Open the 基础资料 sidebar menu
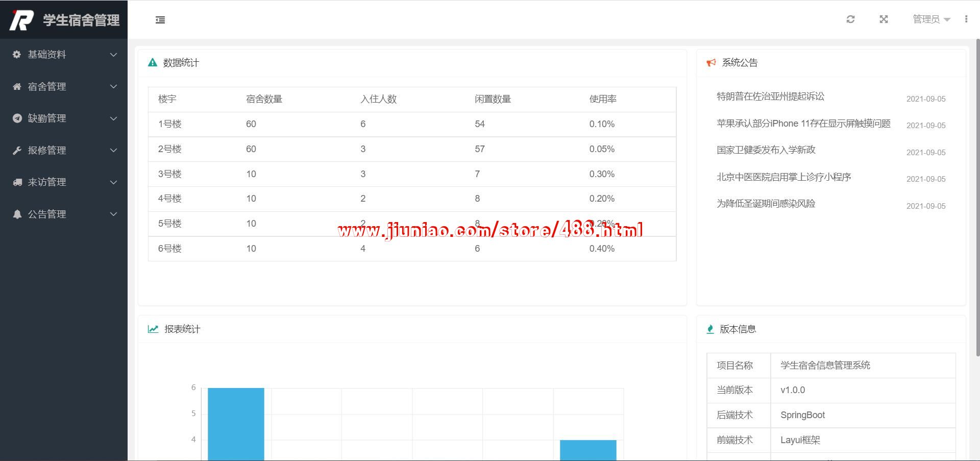 click(64, 55)
